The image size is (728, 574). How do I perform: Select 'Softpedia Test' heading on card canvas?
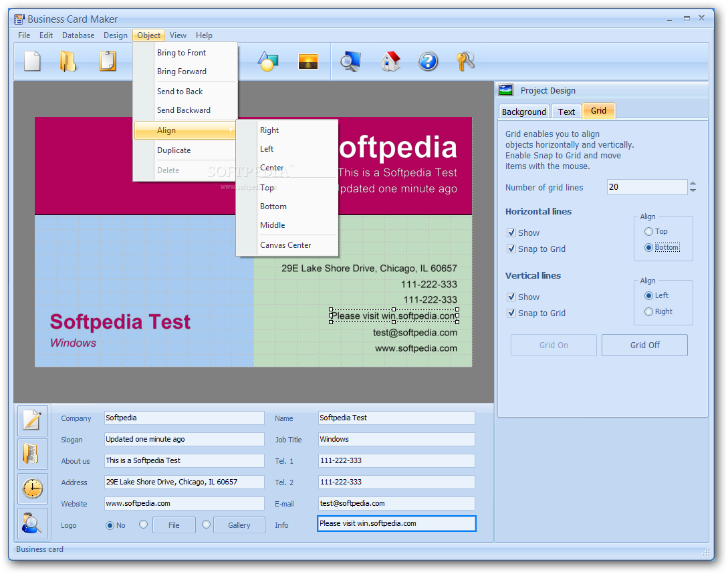coord(120,321)
